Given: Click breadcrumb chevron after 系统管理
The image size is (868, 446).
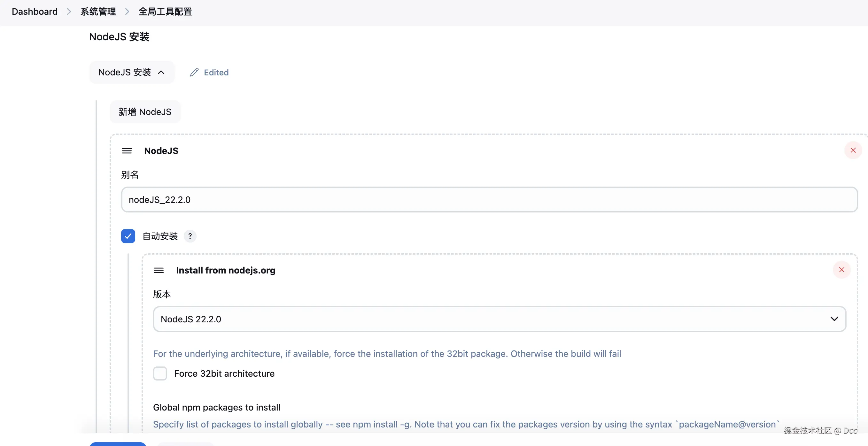Looking at the screenshot, I should [127, 12].
